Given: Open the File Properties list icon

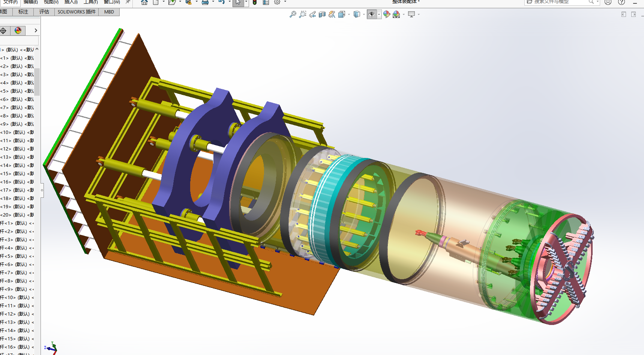Looking at the screenshot, I should [x=266, y=2].
